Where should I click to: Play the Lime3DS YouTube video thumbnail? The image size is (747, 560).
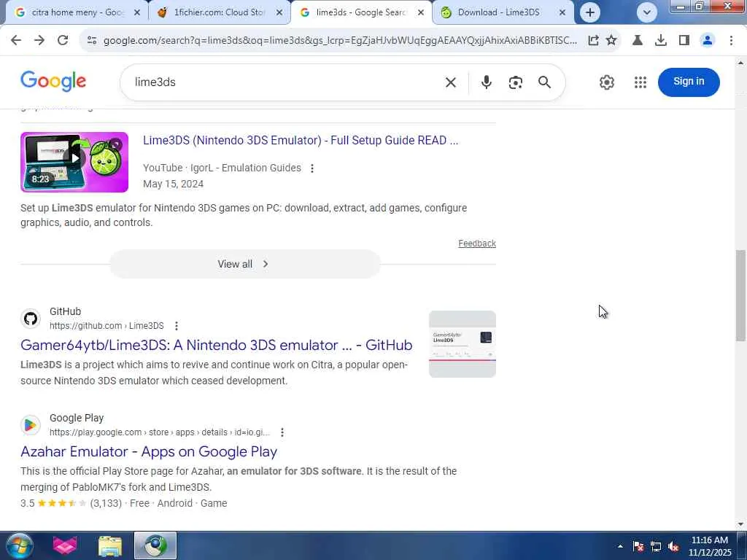(x=74, y=163)
